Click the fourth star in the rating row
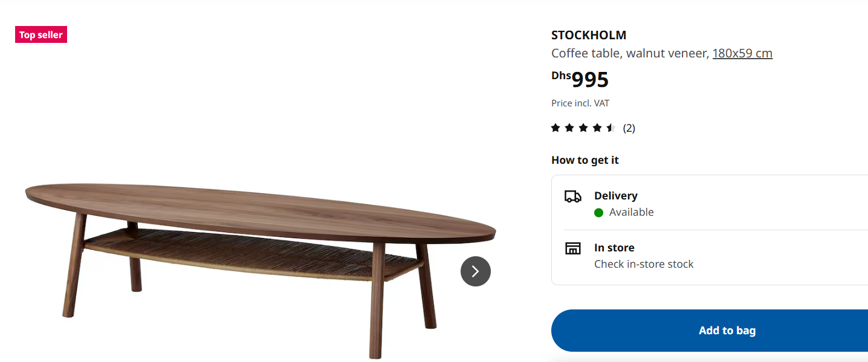The image size is (868, 362). pos(597,128)
